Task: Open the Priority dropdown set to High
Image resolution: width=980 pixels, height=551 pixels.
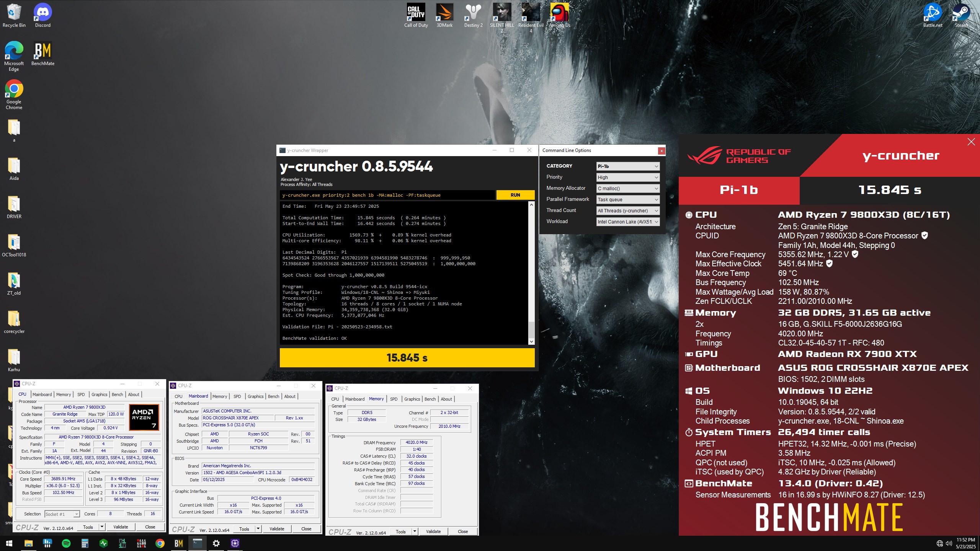Action: 628,177
